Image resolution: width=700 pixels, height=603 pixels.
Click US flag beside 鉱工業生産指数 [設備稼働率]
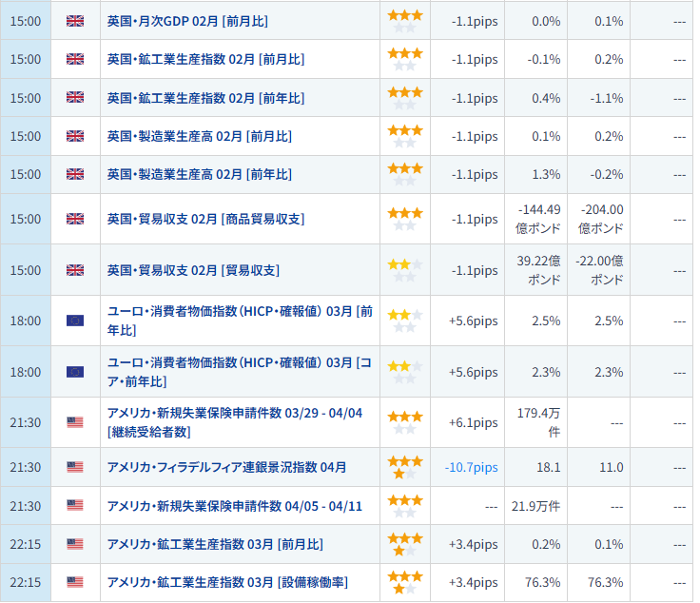tap(75, 582)
